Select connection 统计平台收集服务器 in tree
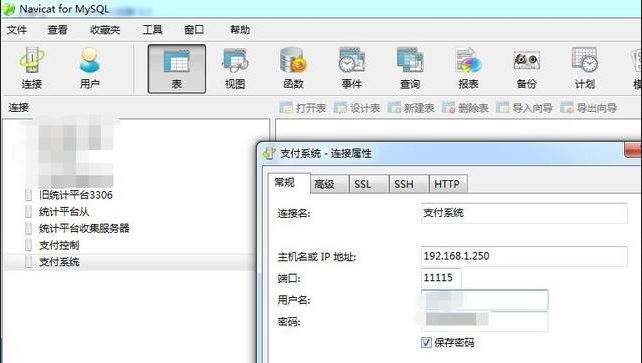The height and width of the screenshot is (363, 642). (84, 228)
